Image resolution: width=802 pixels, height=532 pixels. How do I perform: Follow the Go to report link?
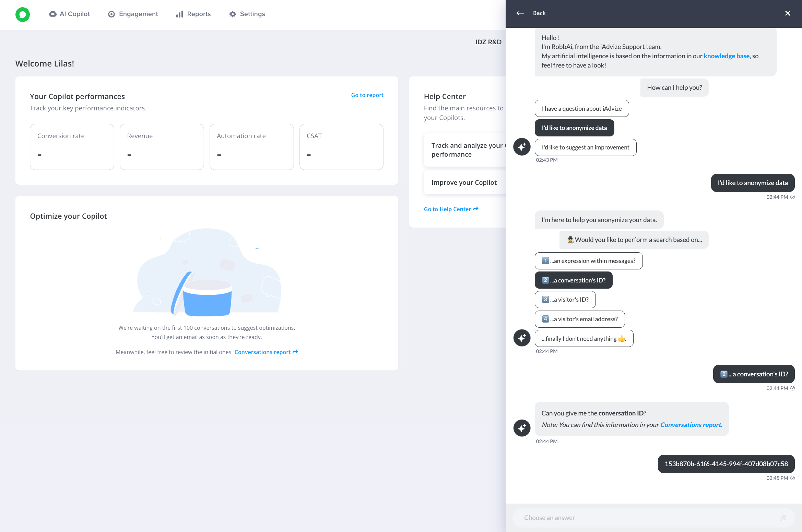367,95
